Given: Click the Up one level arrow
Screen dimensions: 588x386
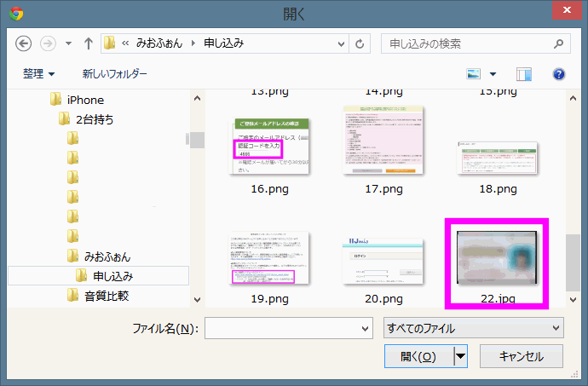Looking at the screenshot, I should click(x=88, y=43).
